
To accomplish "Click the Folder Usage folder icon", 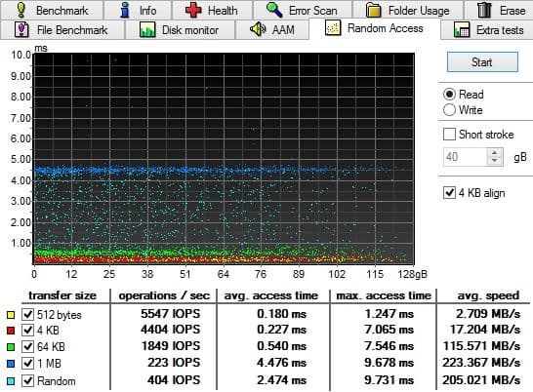I will coord(373,10).
